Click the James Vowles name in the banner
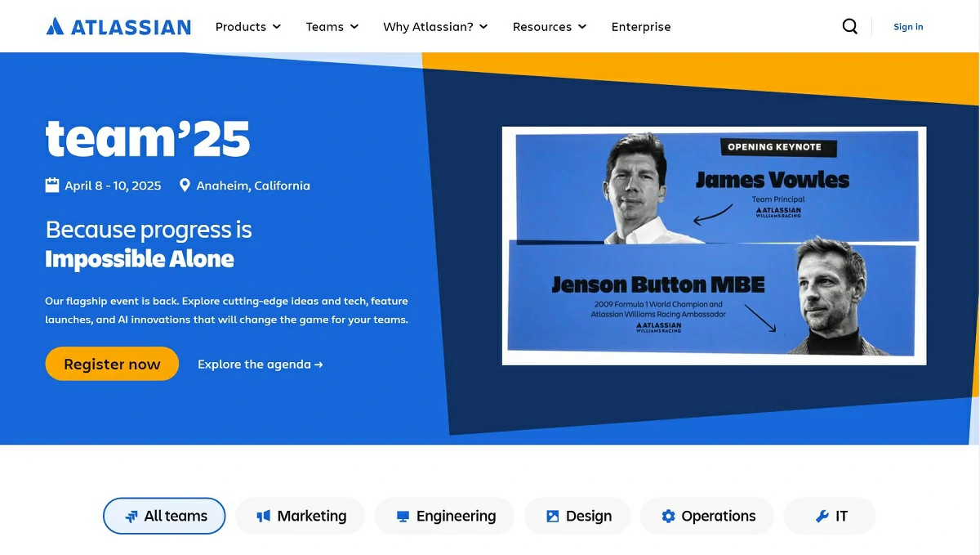This screenshot has height=555, width=980. (773, 180)
